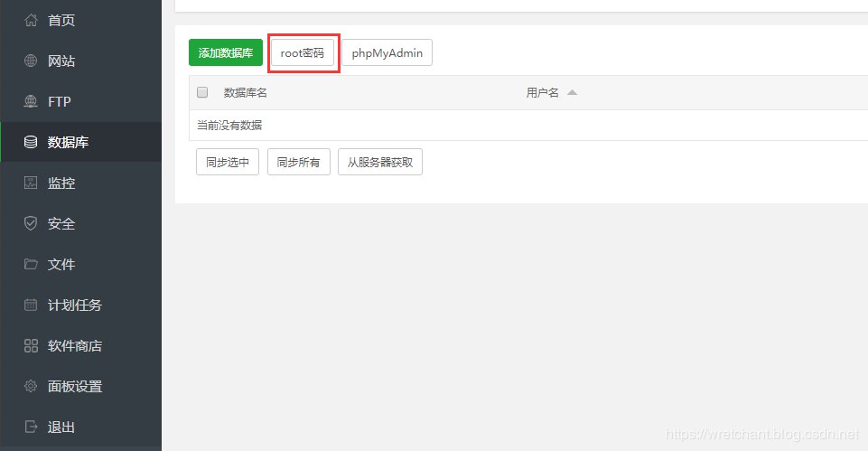This screenshot has height=451, width=868.
Task: Click the home icon in sidebar
Action: click(31, 20)
